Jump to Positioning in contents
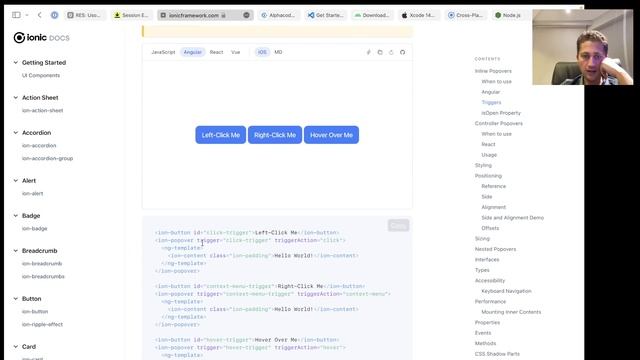 488,176
